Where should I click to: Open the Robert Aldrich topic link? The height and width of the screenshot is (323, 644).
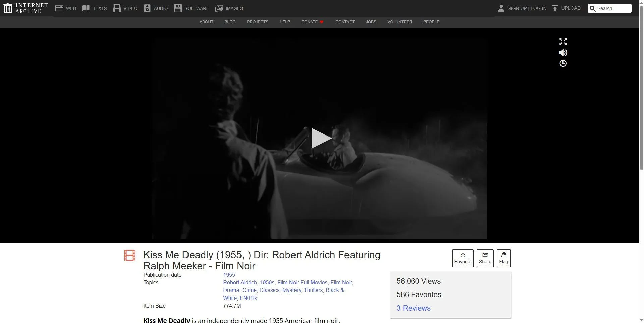240,282
